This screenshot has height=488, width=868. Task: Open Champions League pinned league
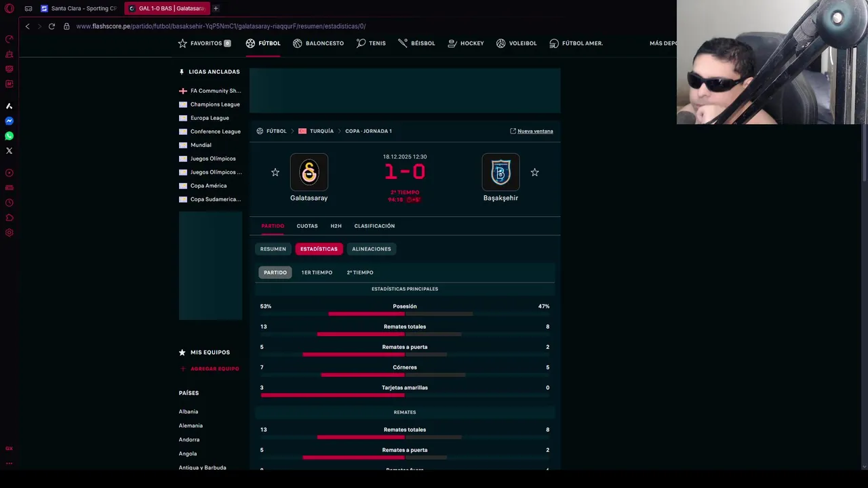pyautogui.click(x=210, y=104)
